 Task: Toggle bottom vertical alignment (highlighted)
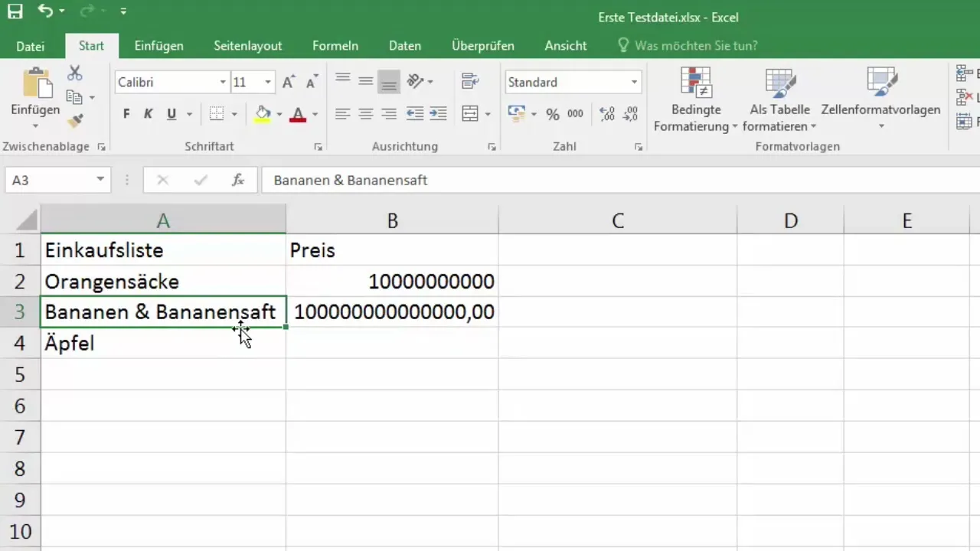[x=389, y=81]
